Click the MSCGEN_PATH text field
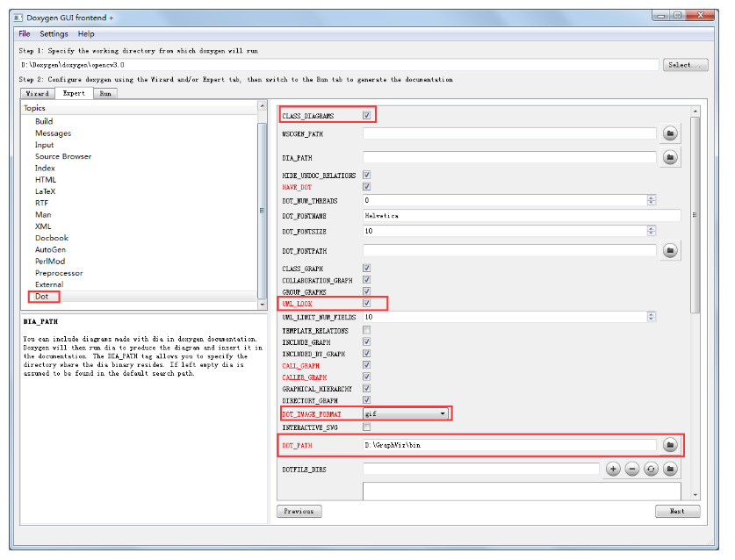The image size is (735, 560). pos(509,133)
